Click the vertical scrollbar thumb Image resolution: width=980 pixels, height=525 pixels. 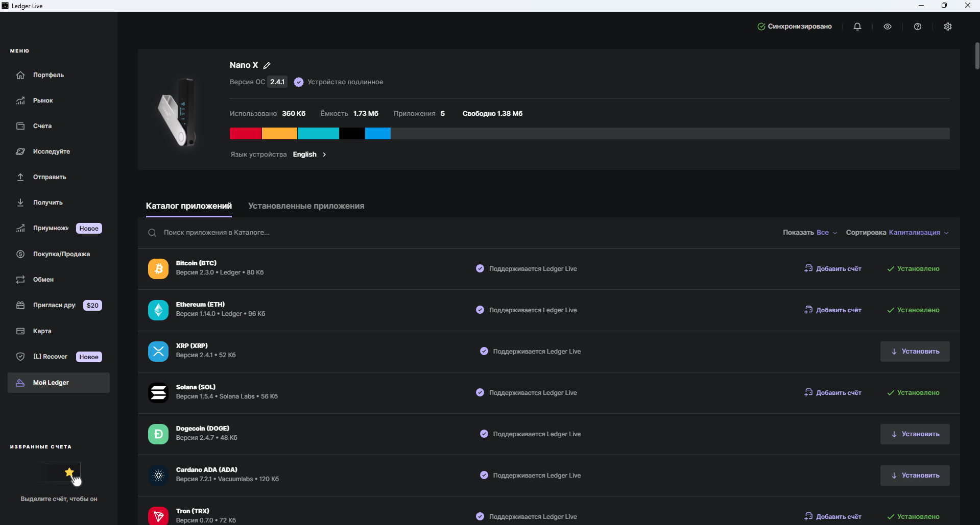(977, 56)
